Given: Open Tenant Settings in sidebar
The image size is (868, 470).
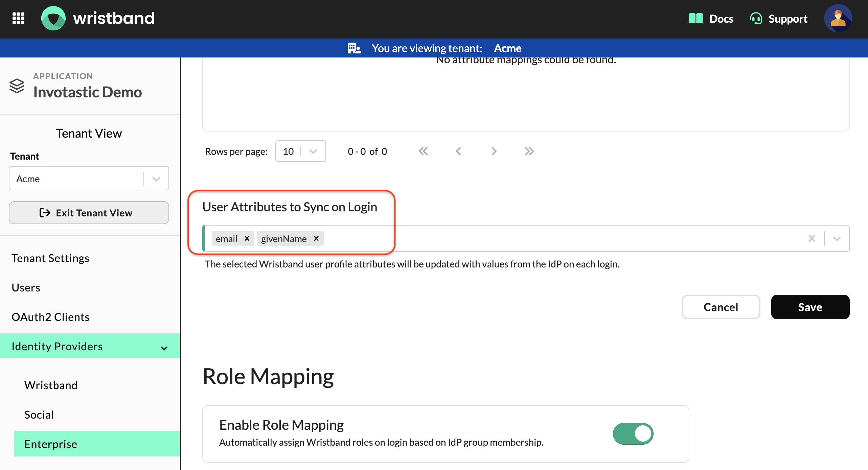Looking at the screenshot, I should click(50, 258).
